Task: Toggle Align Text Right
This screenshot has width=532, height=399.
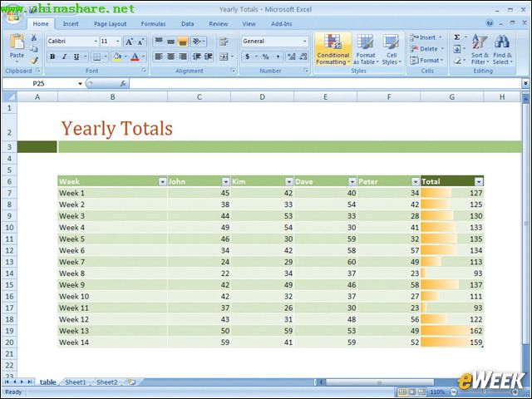Action: coord(183,57)
